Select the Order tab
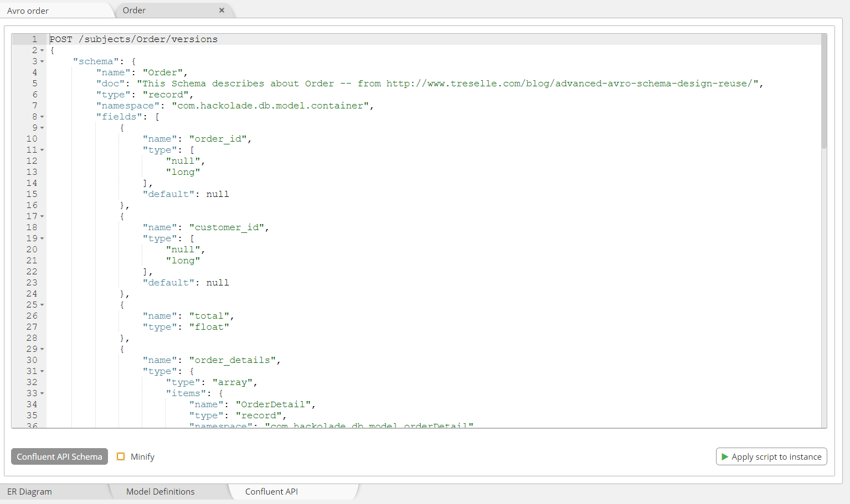This screenshot has height=504, width=850. tap(135, 11)
